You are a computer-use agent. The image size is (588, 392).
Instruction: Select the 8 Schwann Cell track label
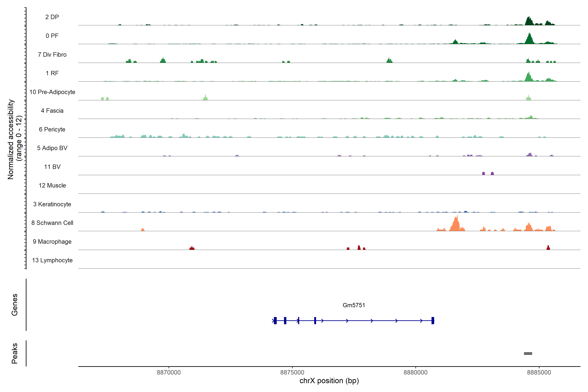52,223
